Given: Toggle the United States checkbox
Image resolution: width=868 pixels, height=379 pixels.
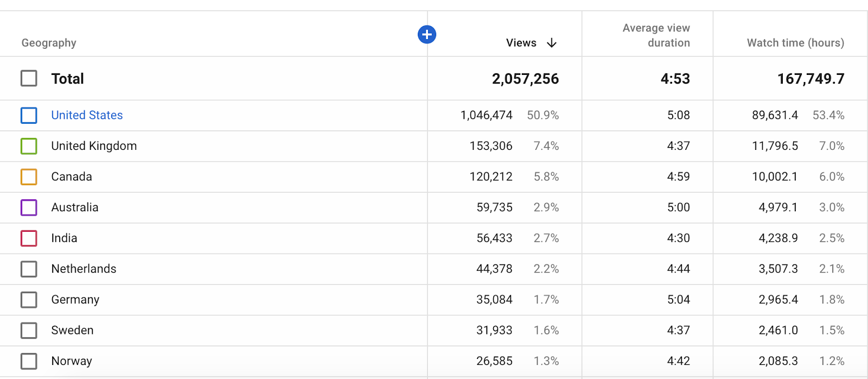Looking at the screenshot, I should coord(29,115).
